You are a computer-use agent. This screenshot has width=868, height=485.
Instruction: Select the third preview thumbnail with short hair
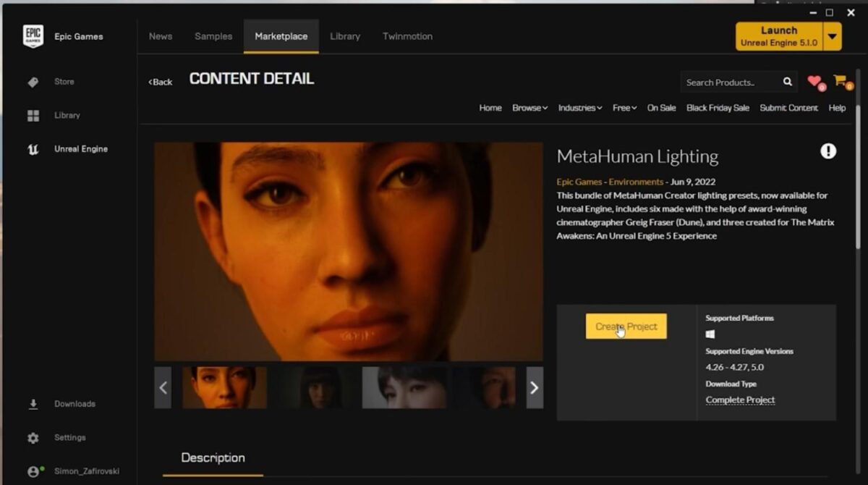click(404, 387)
